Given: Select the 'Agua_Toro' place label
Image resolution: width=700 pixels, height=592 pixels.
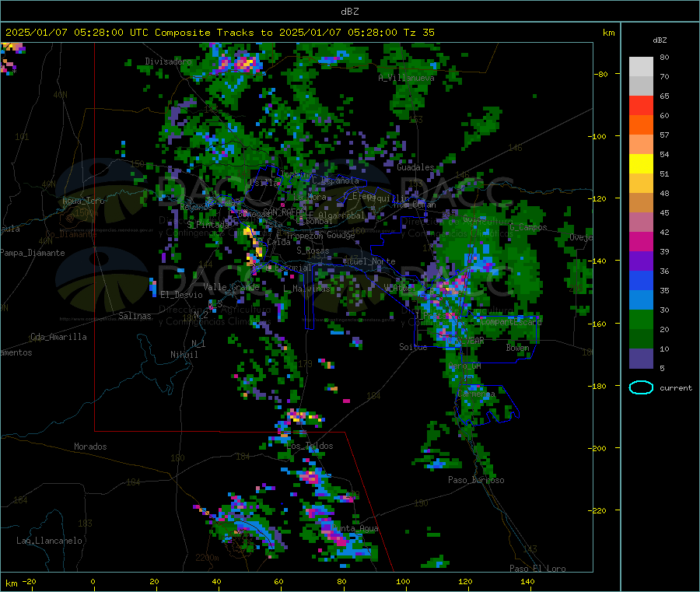Looking at the screenshot, I should coord(83,201).
